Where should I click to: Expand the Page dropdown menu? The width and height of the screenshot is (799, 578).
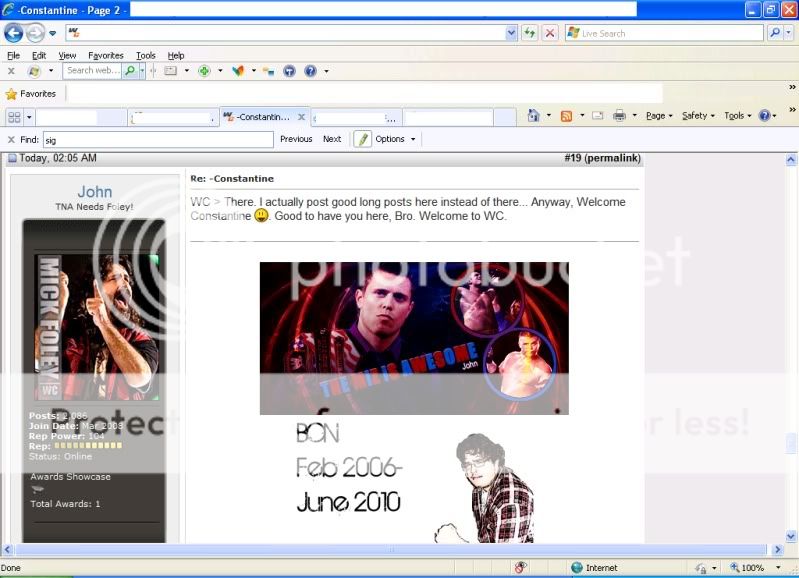(658, 116)
